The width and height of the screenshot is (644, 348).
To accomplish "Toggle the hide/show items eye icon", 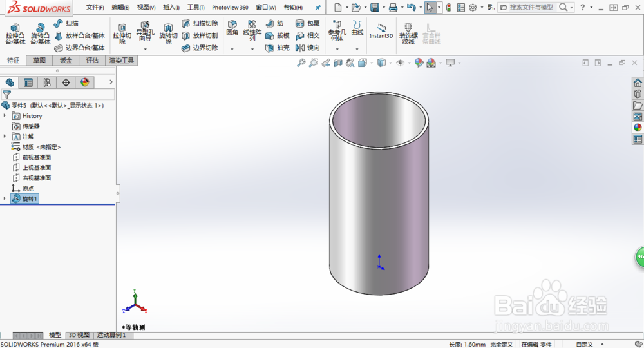I will click(x=401, y=63).
